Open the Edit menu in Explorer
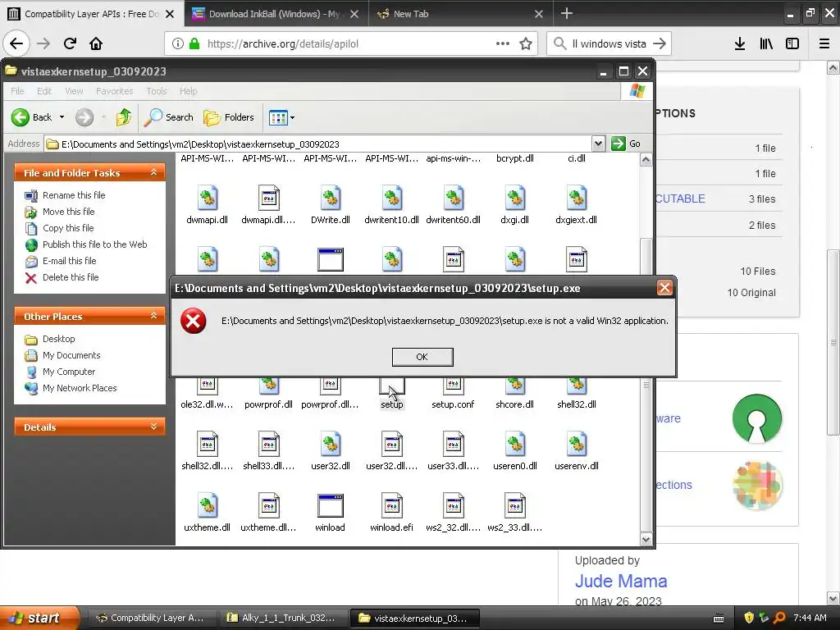Image resolution: width=840 pixels, height=630 pixels. [44, 91]
